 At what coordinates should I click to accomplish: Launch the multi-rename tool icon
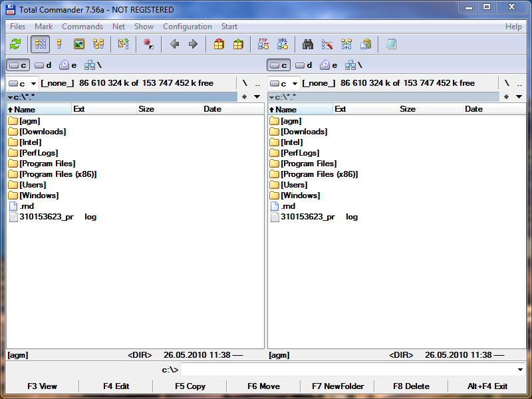point(327,44)
